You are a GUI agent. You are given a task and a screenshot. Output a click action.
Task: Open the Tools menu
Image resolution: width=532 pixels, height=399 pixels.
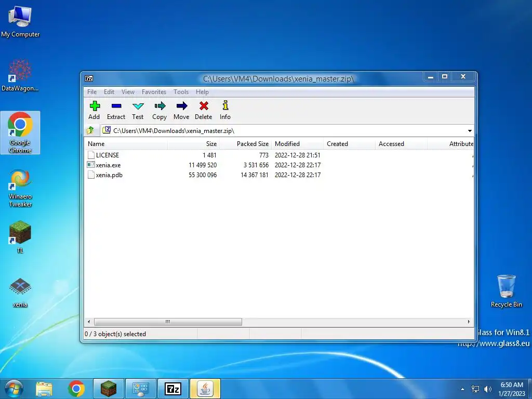pyautogui.click(x=181, y=92)
